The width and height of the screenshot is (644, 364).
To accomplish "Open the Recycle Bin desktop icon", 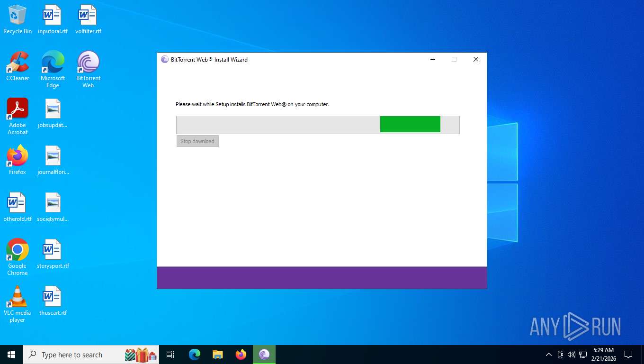I will 18,19.
